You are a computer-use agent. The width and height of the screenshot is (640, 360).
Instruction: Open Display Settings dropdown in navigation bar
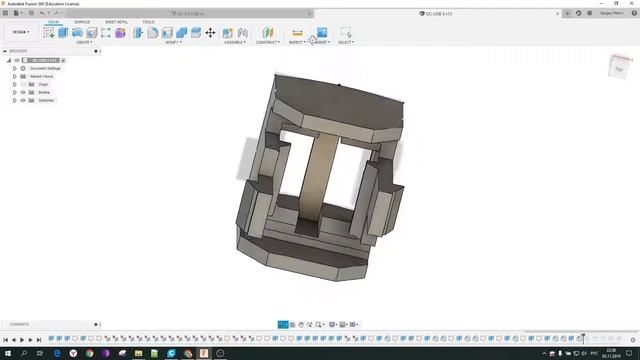pyautogui.click(x=333, y=324)
